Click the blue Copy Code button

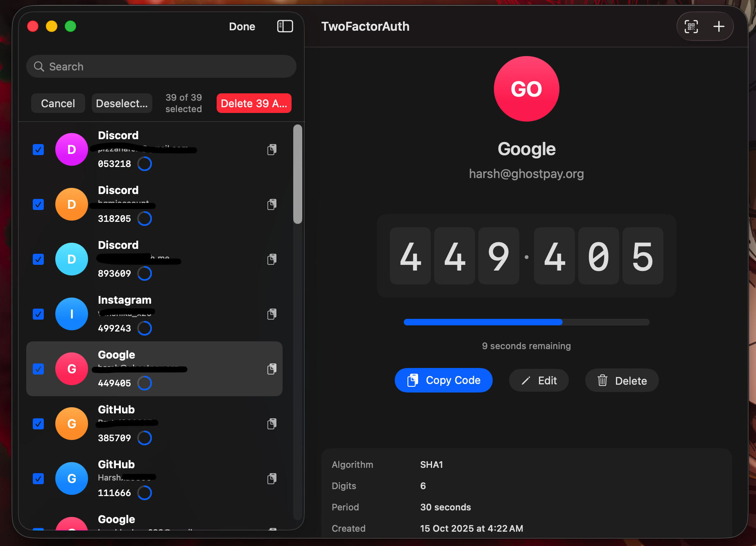(444, 380)
